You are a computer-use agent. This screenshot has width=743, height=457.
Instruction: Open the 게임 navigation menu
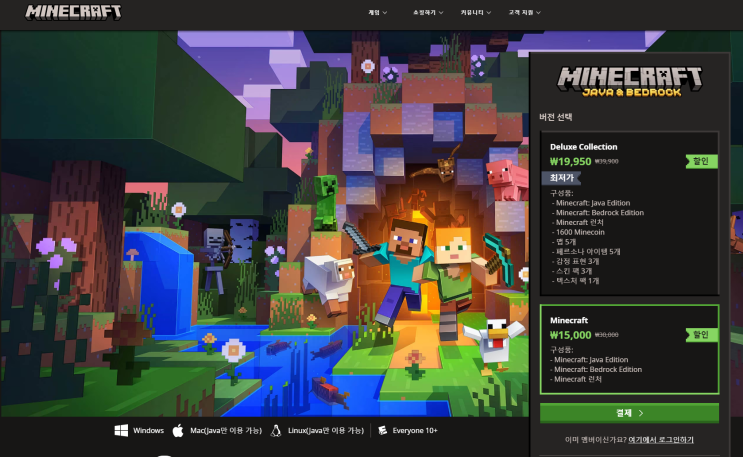[x=378, y=13]
